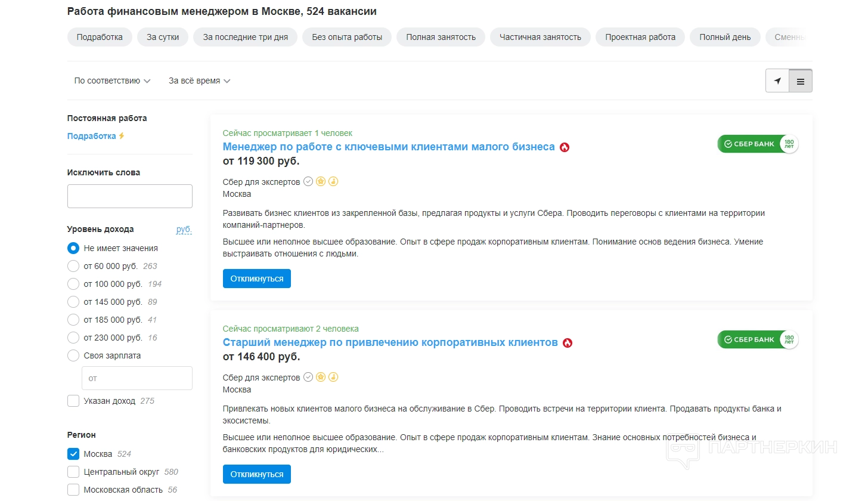Apply the "Полная занятость" filter chip
The image size is (868, 501).
pos(441,37)
